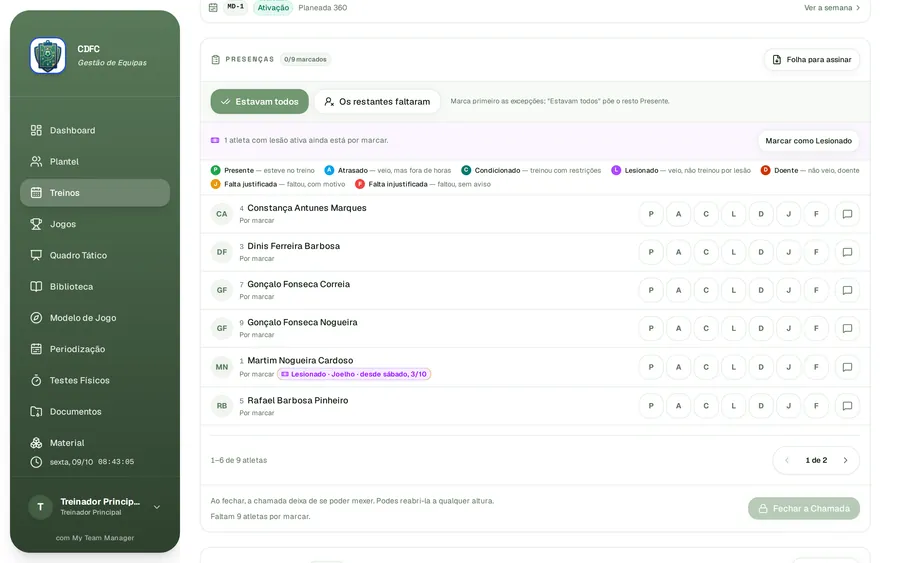This screenshot has height=563, width=900.
Task: Open comment for Dinis Ferreira Barbosa
Action: (847, 252)
